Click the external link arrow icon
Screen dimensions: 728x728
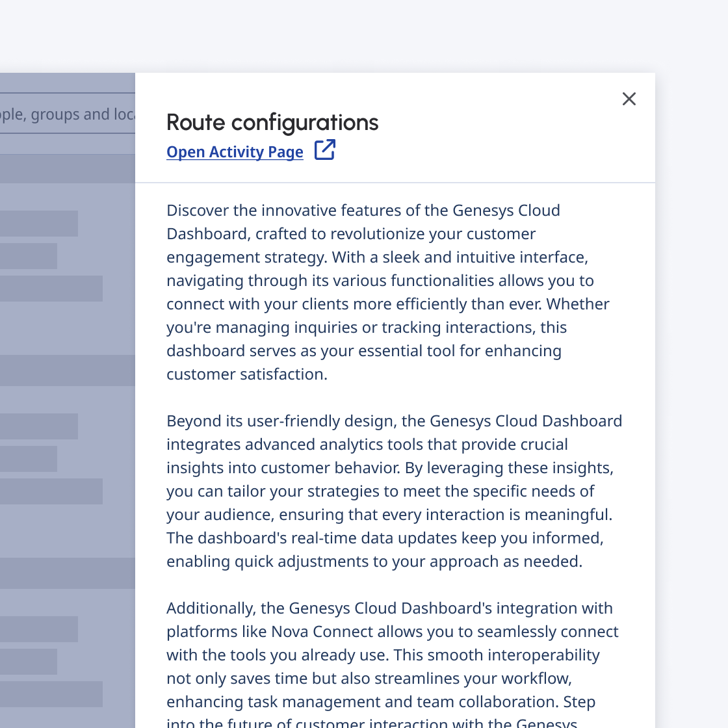pyautogui.click(x=324, y=150)
